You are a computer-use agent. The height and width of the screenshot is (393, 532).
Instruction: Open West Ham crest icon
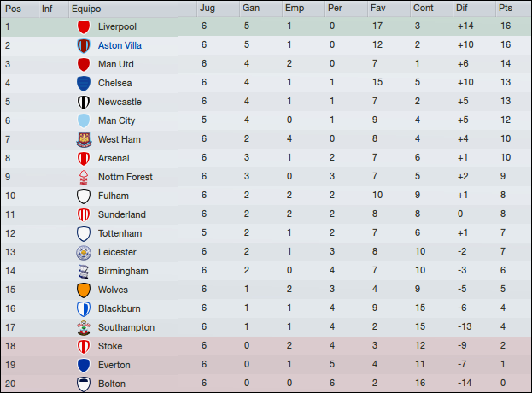coord(84,139)
